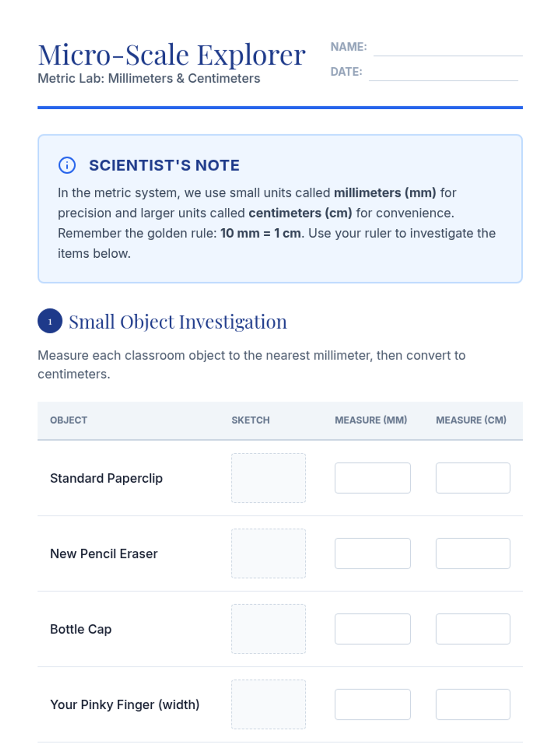Click the Micro-Scale Explorer title
The height and width of the screenshot is (747, 560).
[x=172, y=55]
